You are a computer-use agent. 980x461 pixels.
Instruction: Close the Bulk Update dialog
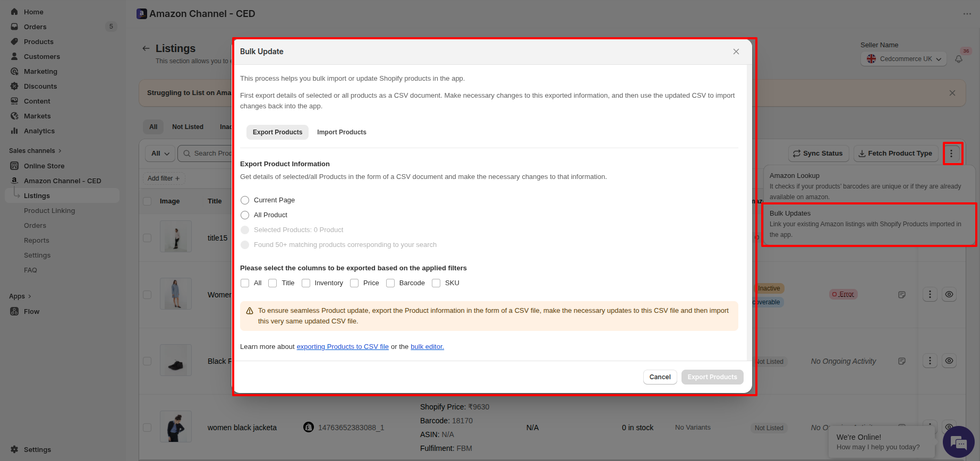pyautogui.click(x=736, y=52)
